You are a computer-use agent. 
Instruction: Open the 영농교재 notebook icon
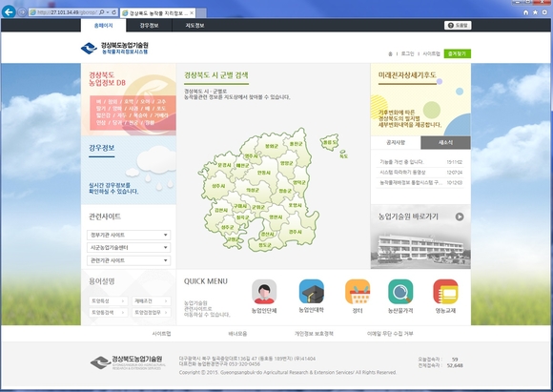point(446,292)
